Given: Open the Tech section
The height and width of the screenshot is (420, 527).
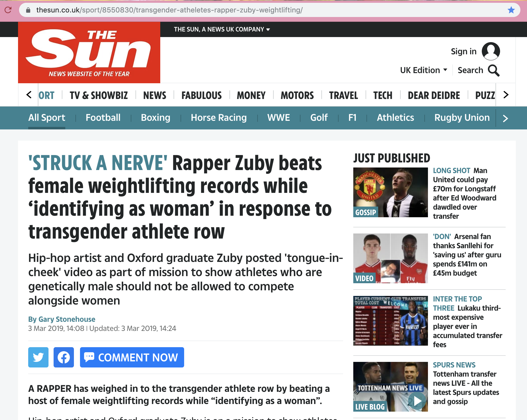Looking at the screenshot, I should click(383, 95).
